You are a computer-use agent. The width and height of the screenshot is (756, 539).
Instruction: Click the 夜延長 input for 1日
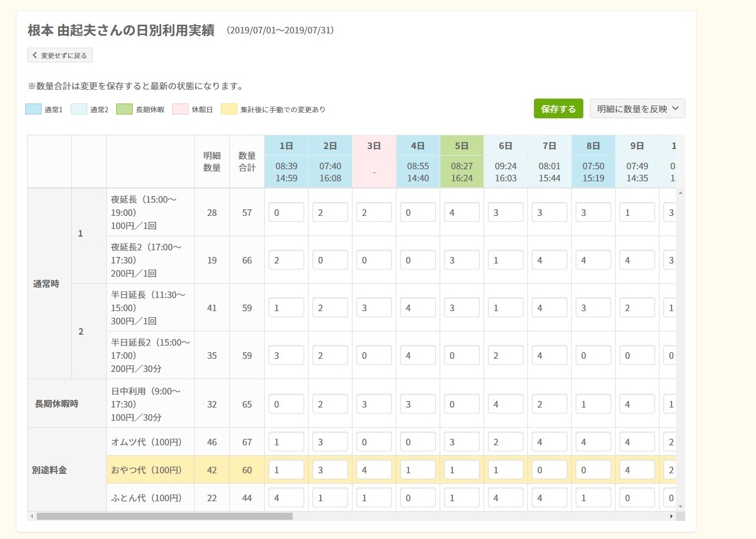point(286,213)
